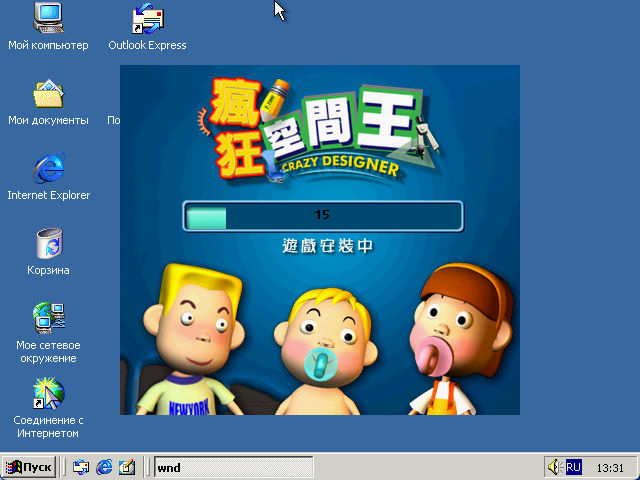Click the Соединение с Интернетом label

pos(48,427)
